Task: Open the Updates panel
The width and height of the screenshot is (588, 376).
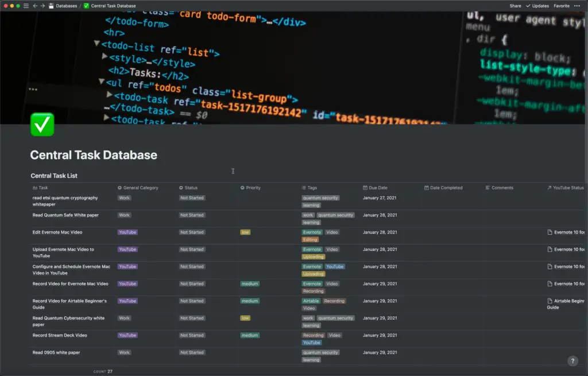Action: [537, 6]
